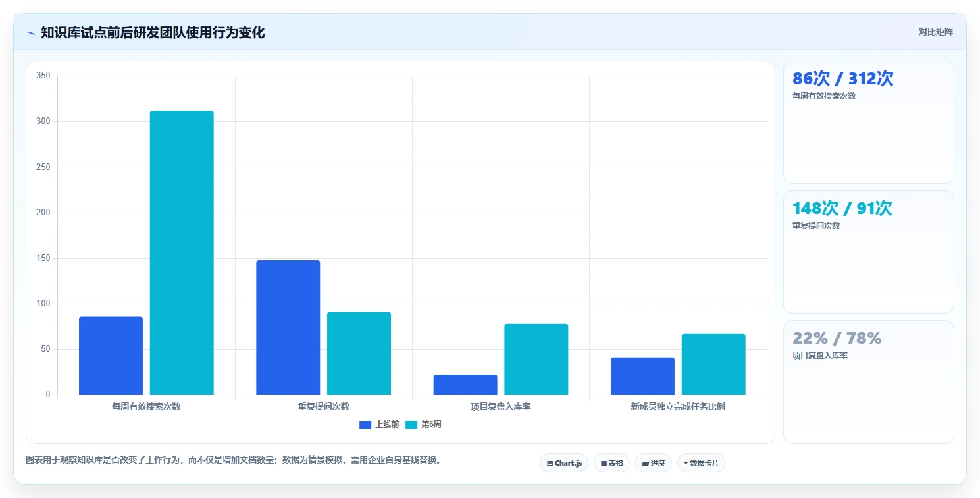Click the x-axis label 新成员独立完成任务比例
This screenshot has width=980, height=498.
pos(678,406)
